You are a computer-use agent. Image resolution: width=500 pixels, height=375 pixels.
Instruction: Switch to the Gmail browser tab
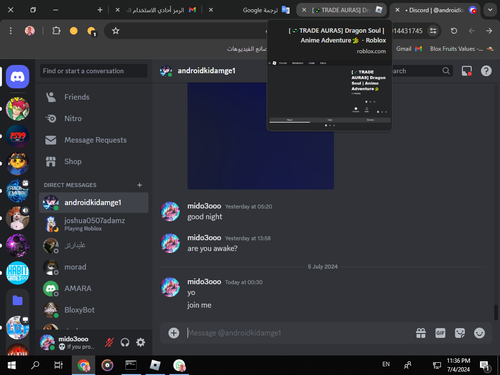[157, 10]
